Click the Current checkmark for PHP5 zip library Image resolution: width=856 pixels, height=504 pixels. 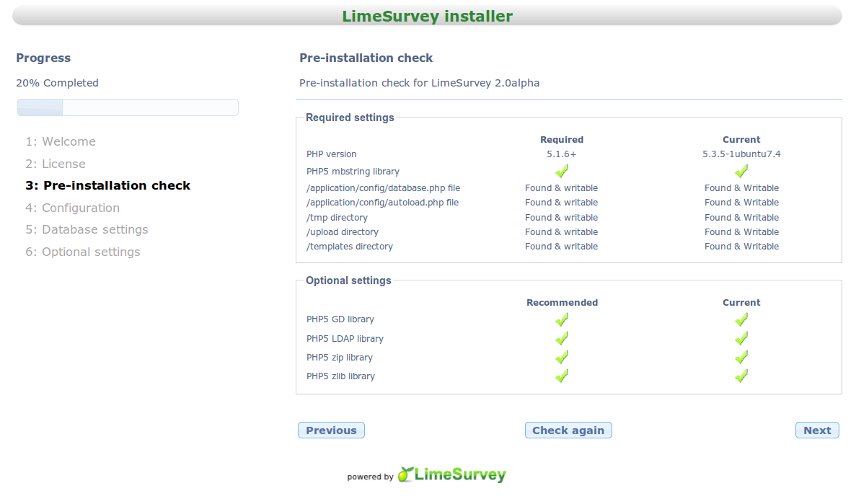(741, 357)
